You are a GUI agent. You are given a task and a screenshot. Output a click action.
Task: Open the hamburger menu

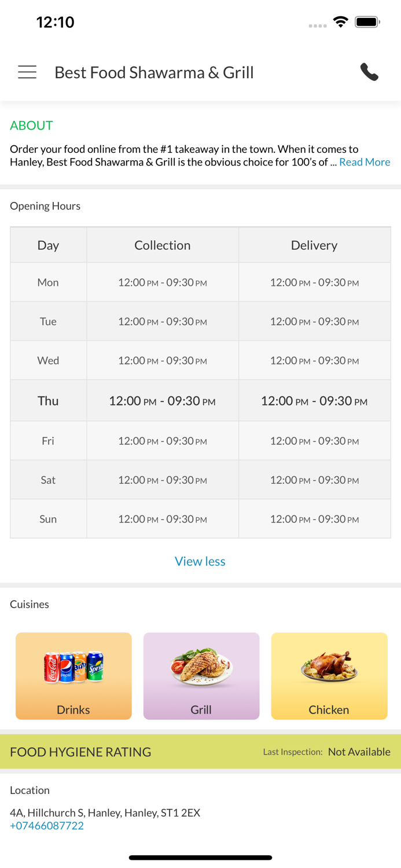[27, 72]
